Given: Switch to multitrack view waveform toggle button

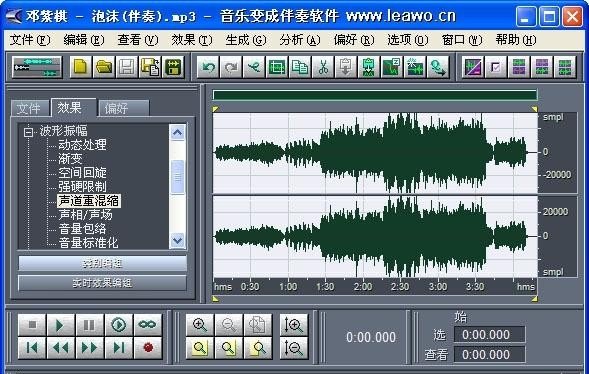Looking at the screenshot, I should coord(36,67).
